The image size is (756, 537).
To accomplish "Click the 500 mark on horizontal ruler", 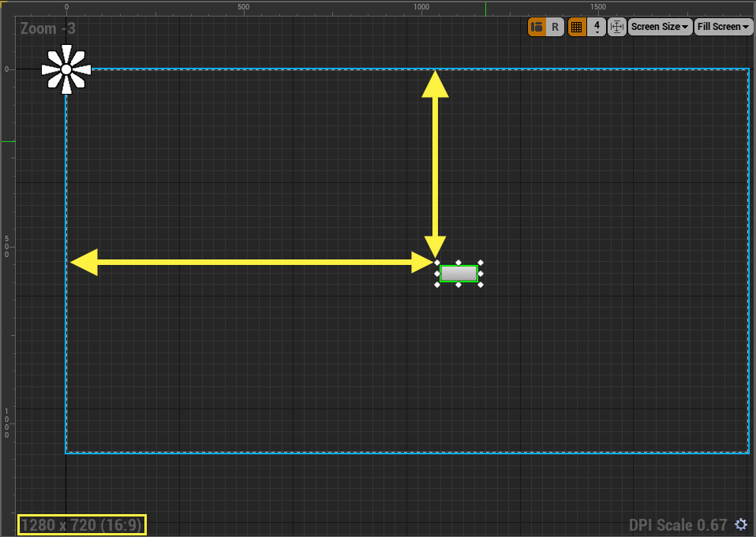I will tap(243, 7).
